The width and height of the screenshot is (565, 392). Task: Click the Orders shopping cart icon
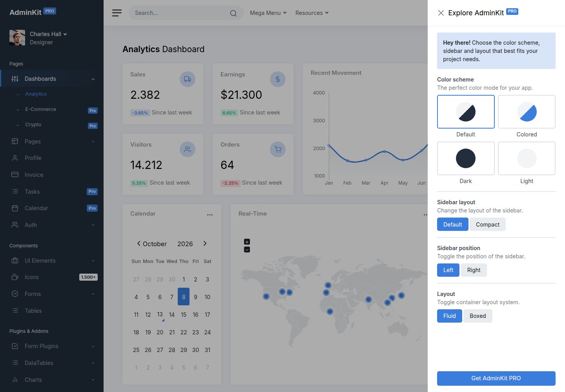coord(278,149)
